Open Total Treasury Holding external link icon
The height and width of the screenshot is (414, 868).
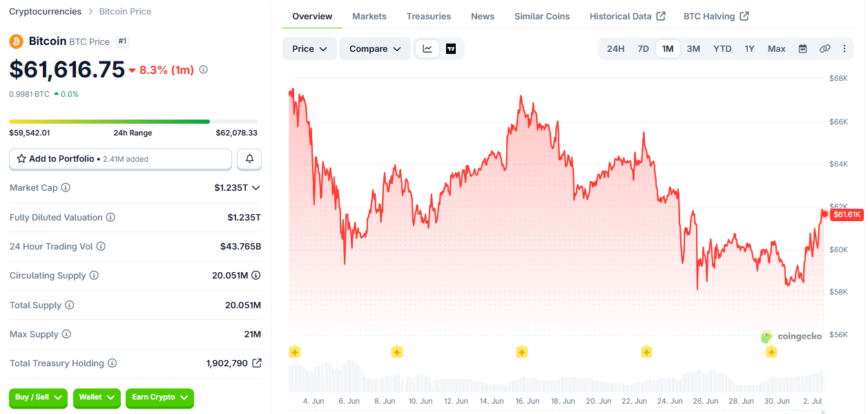point(257,364)
